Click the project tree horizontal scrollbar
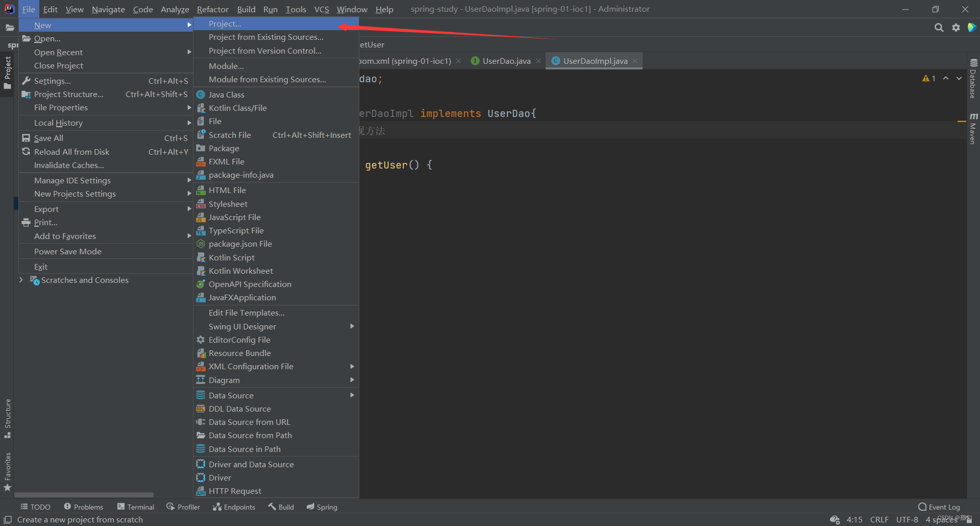This screenshot has width=980, height=526. [x=84, y=495]
